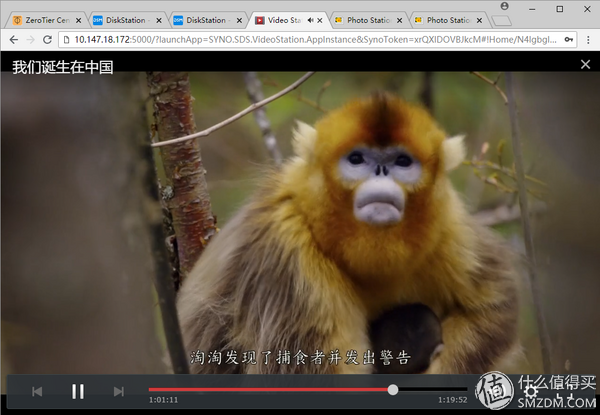Image resolution: width=600 pixels, height=415 pixels.
Task: Go back to the previous page
Action: point(13,39)
